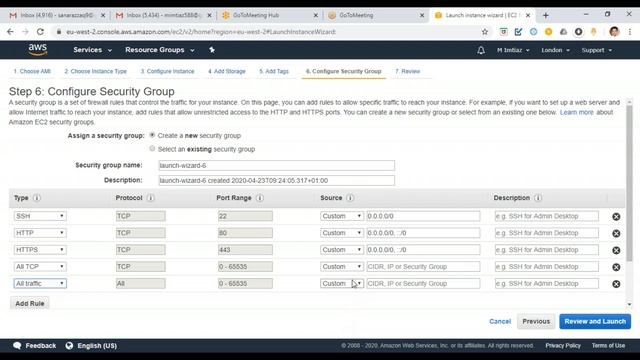Viewport: 640px width, 360px height.
Task: Open new browser tab with plus icon
Action: tap(546, 16)
